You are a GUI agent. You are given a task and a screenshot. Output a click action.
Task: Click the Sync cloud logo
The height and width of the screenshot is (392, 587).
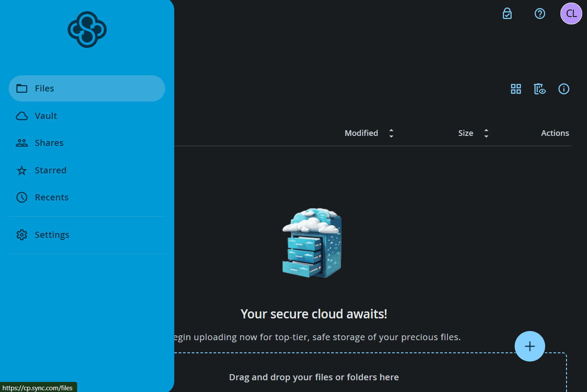87,30
